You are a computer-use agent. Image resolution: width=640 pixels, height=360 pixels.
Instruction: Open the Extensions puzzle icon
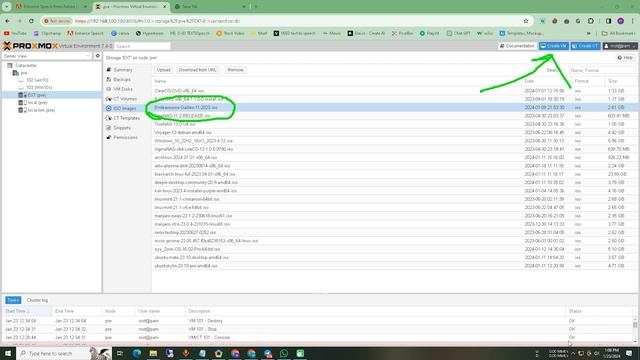coord(591,21)
